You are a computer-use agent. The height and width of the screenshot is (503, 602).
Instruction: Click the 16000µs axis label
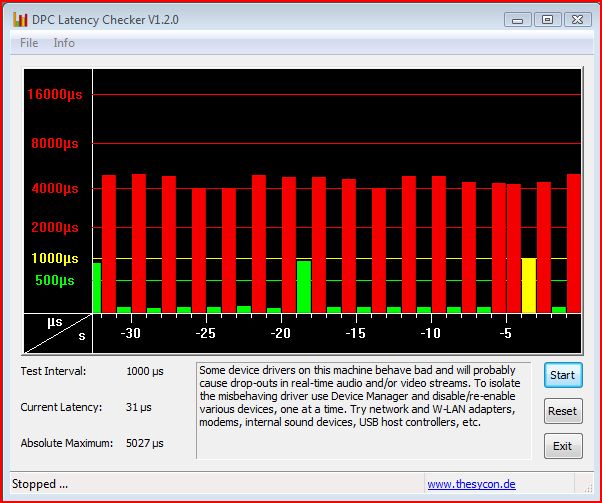[x=55, y=94]
